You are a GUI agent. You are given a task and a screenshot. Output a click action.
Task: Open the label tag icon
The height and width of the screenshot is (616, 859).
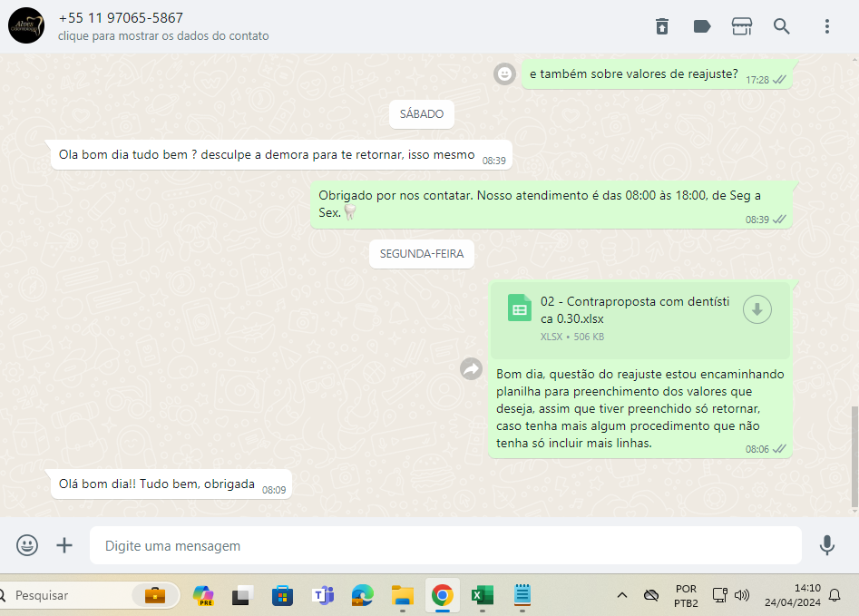[x=702, y=26]
